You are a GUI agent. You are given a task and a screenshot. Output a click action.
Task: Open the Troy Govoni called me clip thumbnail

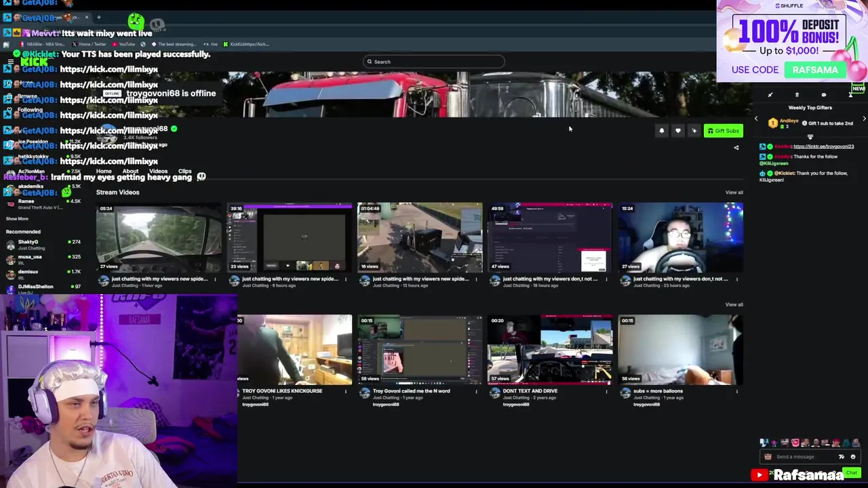(x=420, y=350)
